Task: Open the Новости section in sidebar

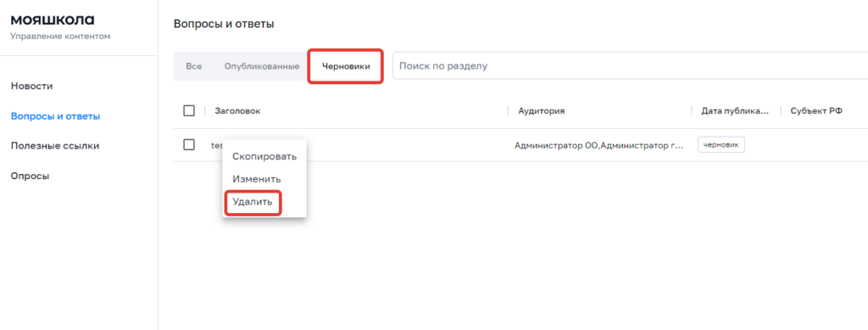Action: pyautogui.click(x=31, y=87)
